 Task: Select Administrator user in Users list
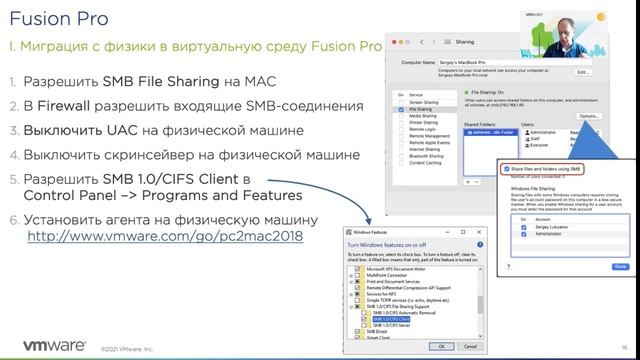[541, 132]
